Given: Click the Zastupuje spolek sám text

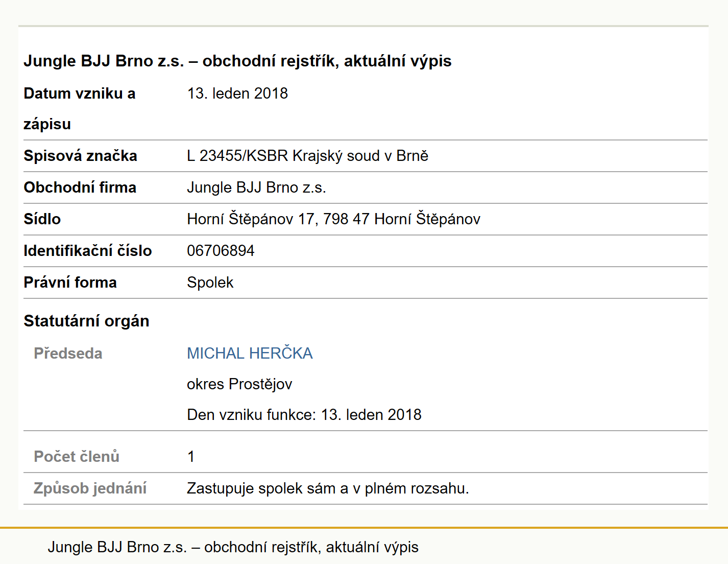Looking at the screenshot, I should (261, 488).
